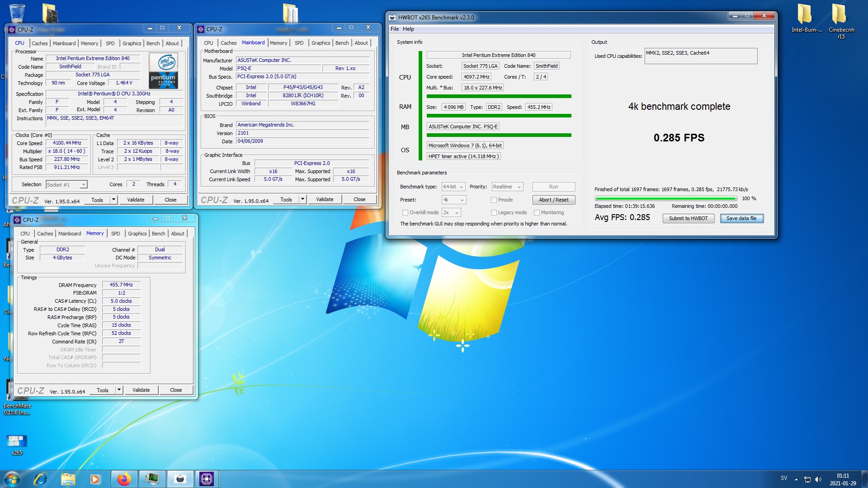Open the File menu in HWBOT x265

point(395,29)
